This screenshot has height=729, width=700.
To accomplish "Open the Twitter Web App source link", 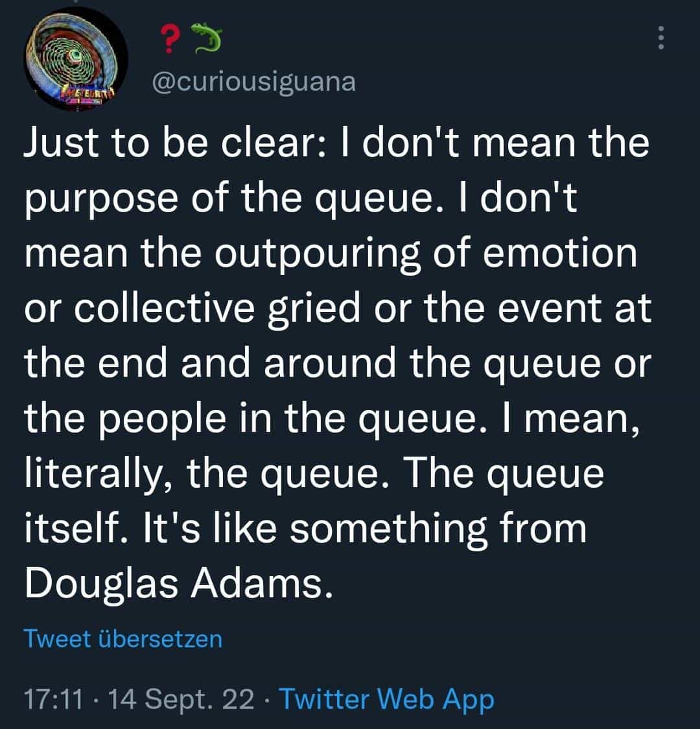I will (x=388, y=700).
